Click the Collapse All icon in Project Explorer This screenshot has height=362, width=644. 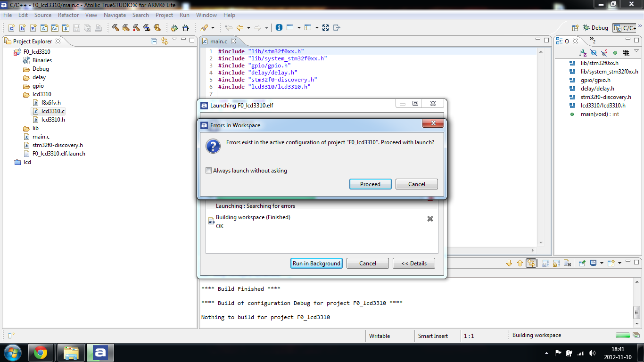(154, 41)
